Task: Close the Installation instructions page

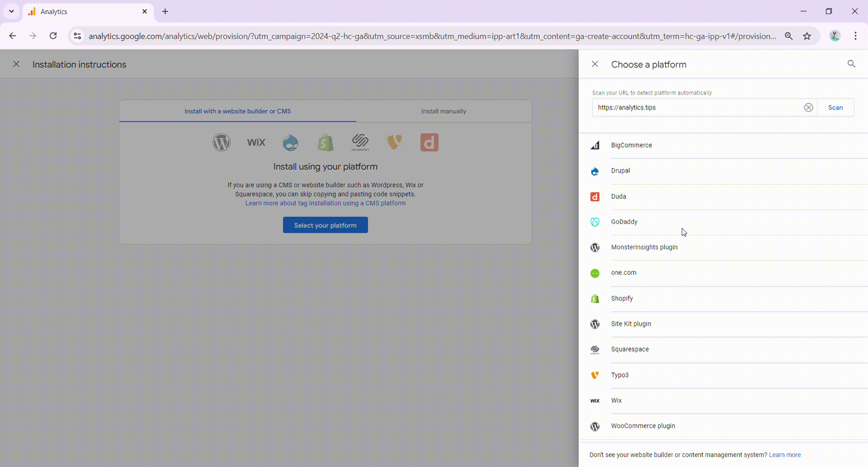Action: tap(16, 64)
